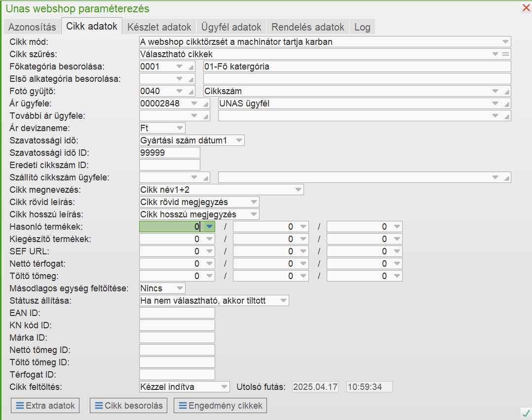Open the Cikk besorolás button

pos(128,406)
